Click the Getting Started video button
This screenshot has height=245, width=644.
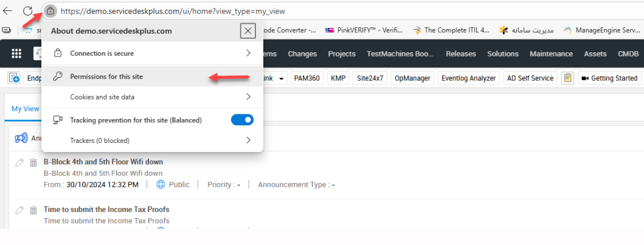[x=609, y=78]
